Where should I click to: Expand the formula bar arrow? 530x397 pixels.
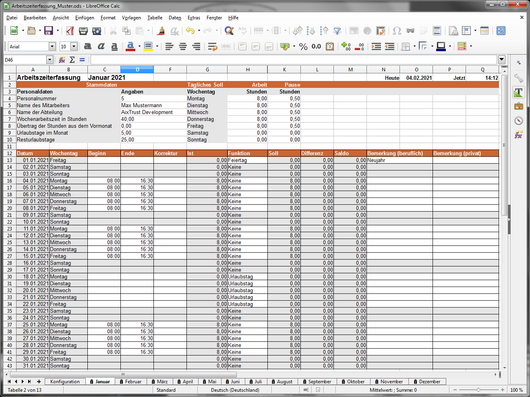pyautogui.click(x=502, y=60)
